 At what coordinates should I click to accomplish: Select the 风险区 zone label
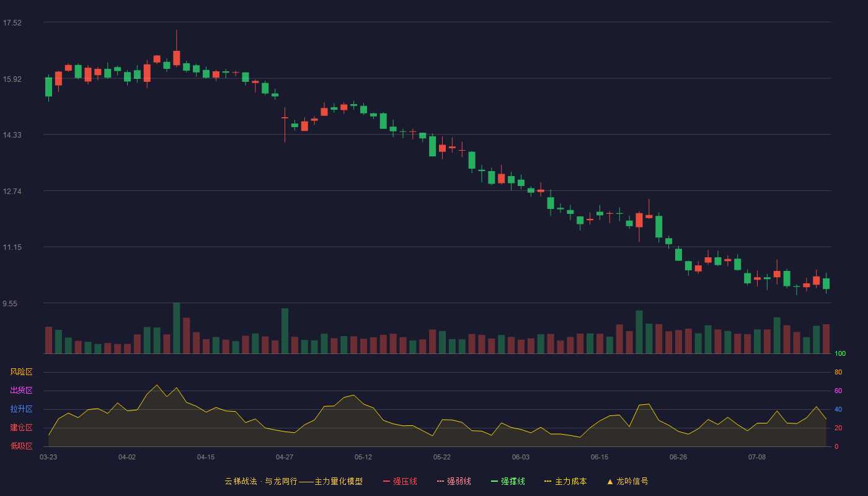21,372
